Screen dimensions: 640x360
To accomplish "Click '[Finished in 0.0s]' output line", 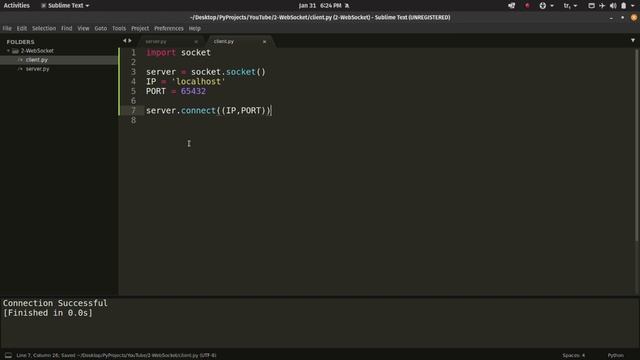I will click(x=48, y=313).
